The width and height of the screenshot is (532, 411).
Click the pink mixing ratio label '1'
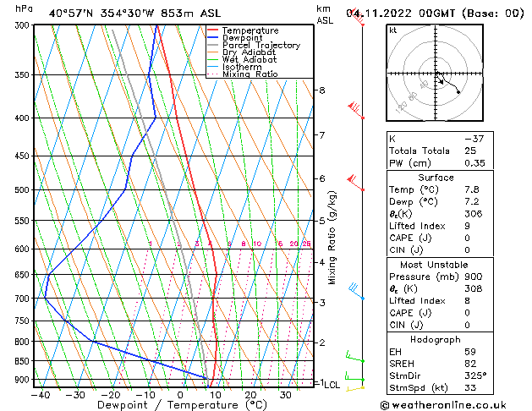151,244
